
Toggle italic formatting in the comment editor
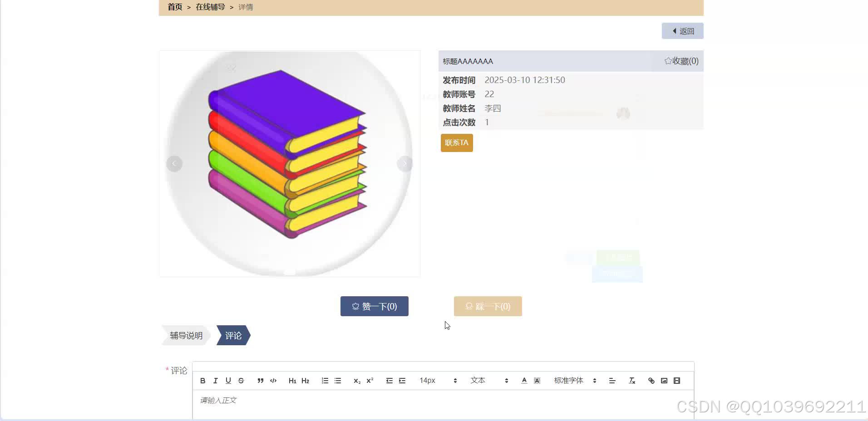216,381
